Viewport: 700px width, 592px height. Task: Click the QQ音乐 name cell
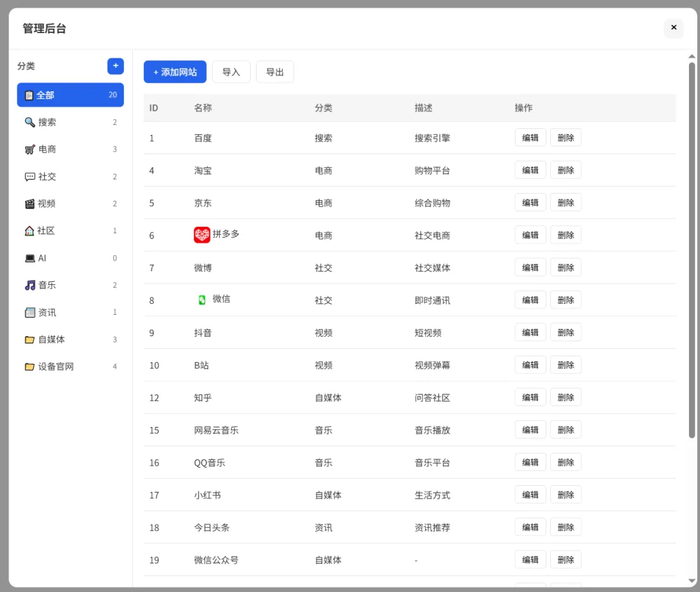tap(209, 463)
